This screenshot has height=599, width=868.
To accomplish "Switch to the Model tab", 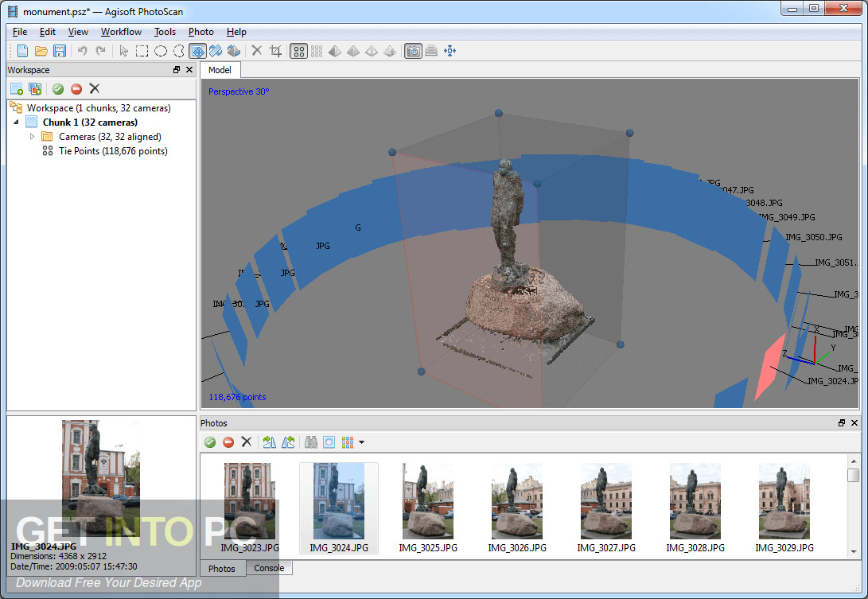I will [x=220, y=70].
